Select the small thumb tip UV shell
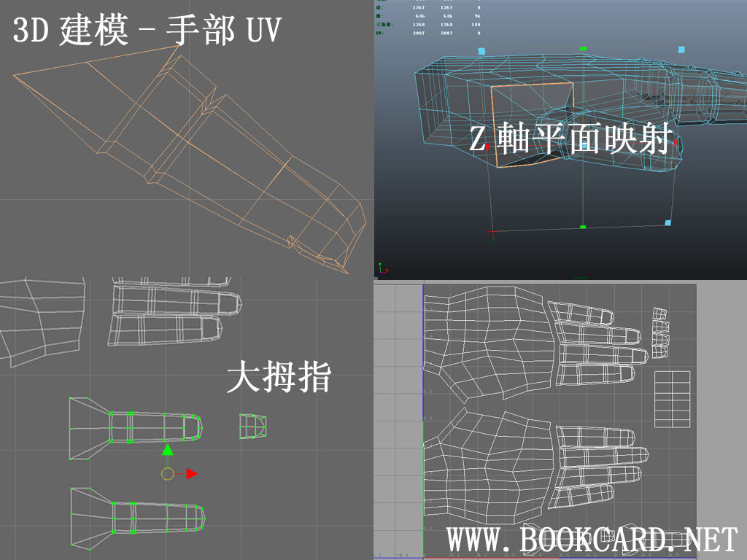 coord(253,427)
